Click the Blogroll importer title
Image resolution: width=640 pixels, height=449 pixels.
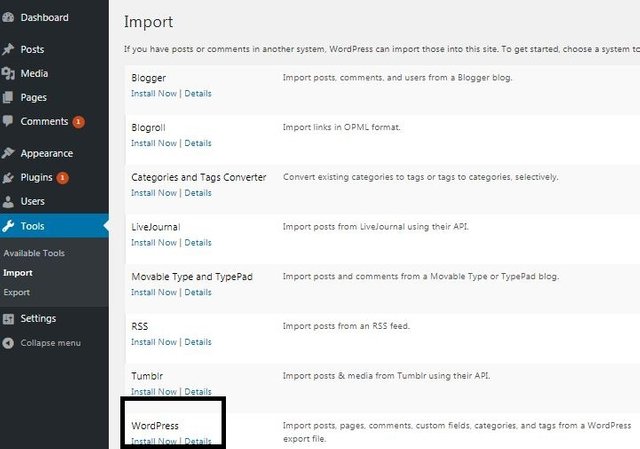point(148,128)
